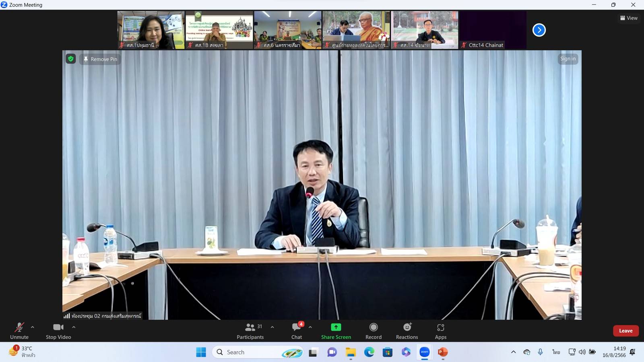Open green shield encryption info icon
Viewport: 644px width, 362px height.
click(x=71, y=59)
